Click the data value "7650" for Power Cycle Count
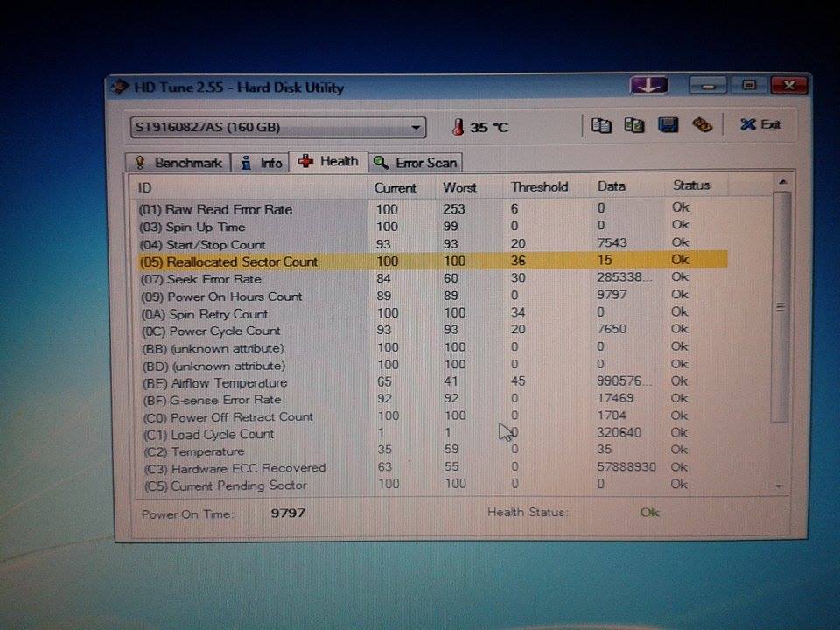The width and height of the screenshot is (840, 630). (x=612, y=329)
